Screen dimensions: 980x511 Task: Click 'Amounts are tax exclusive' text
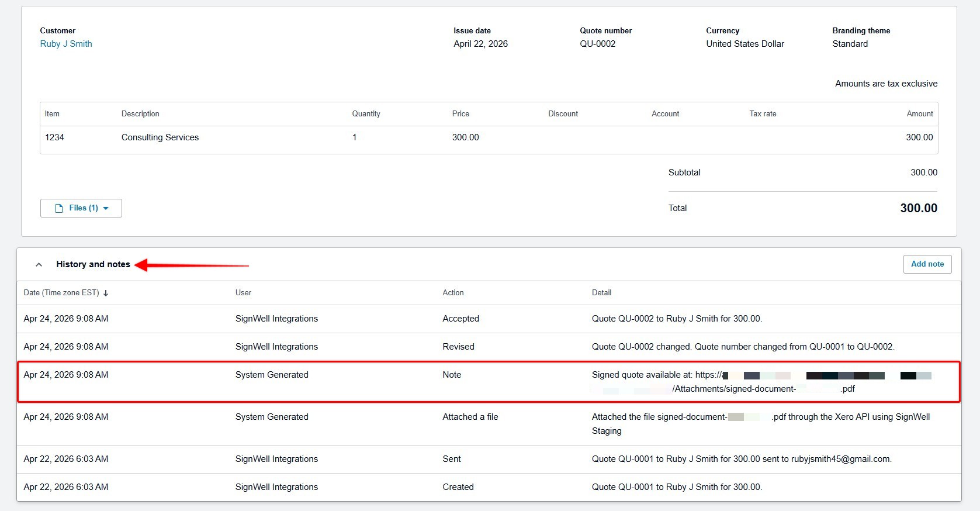coord(886,84)
